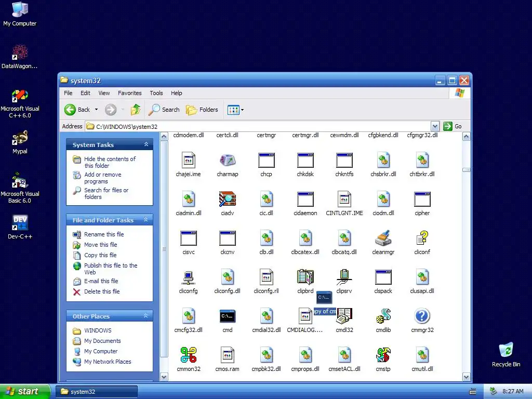Screen dimensions: 532x399
Task: Click Copy this file link
Action: click(100, 255)
